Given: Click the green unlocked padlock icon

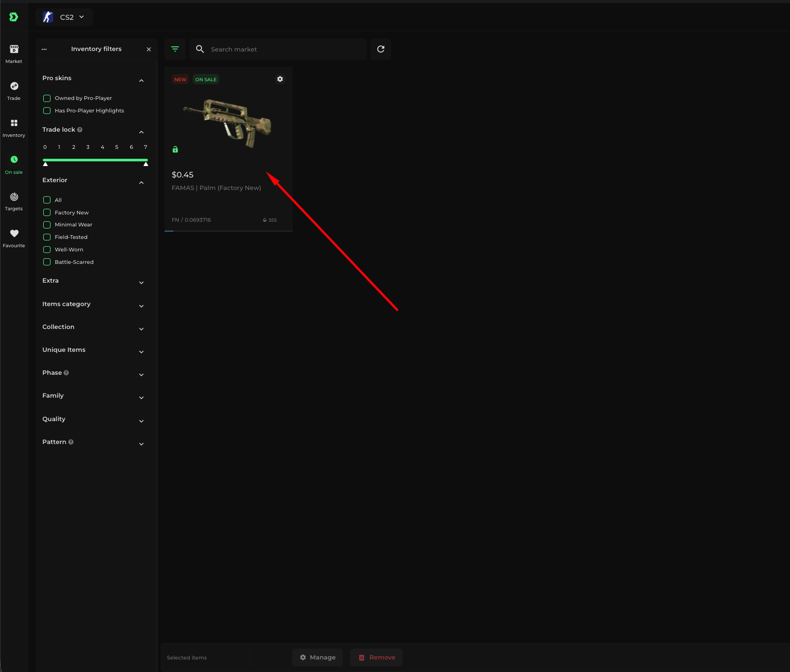Looking at the screenshot, I should click(175, 149).
